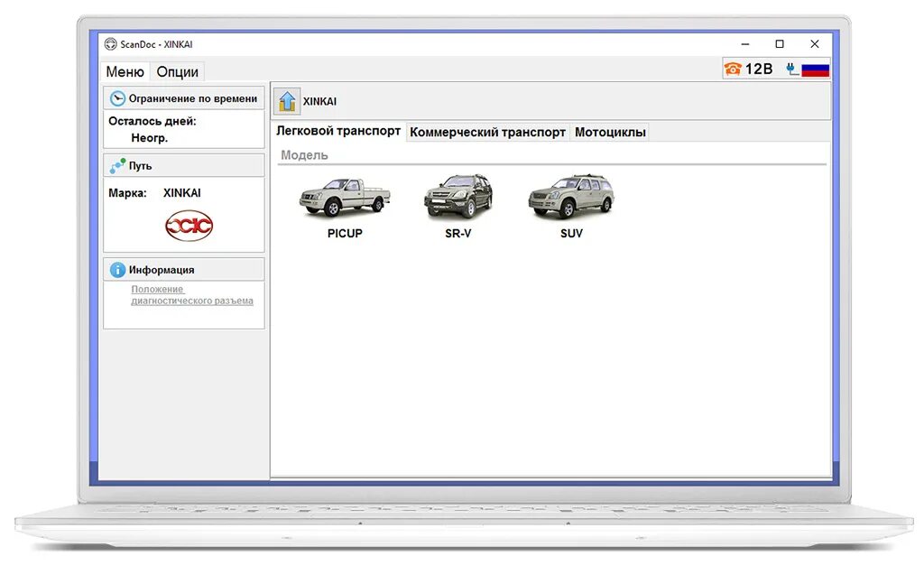Click the Ограничение по времени header
The image size is (924, 565).
(x=184, y=98)
